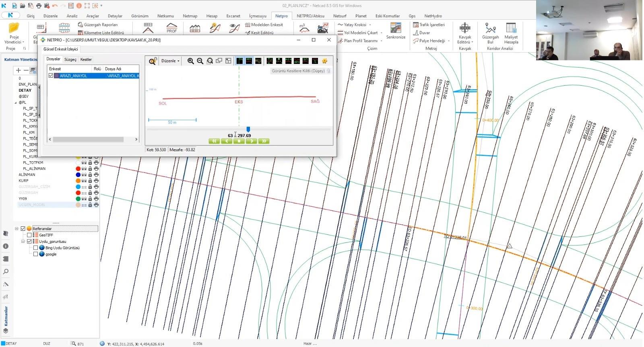The image size is (644, 347).
Task: Click the m3 volume icon in the ribbon
Action: pos(304,28)
